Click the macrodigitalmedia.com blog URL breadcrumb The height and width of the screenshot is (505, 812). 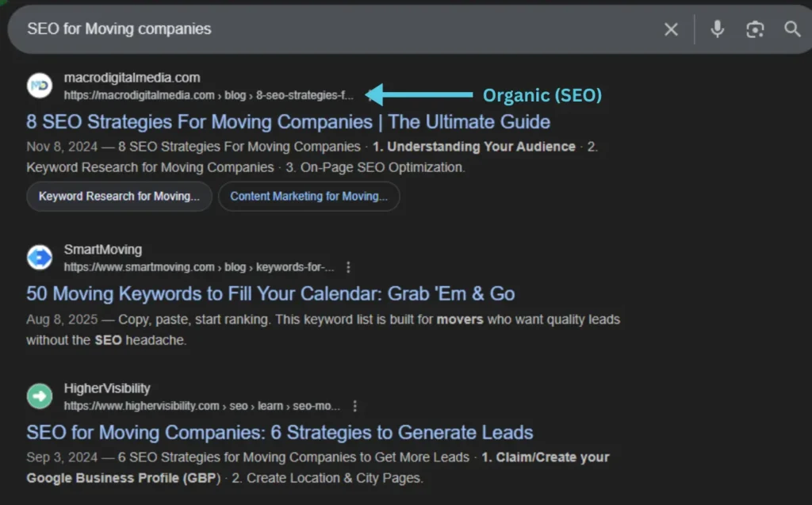(209, 95)
